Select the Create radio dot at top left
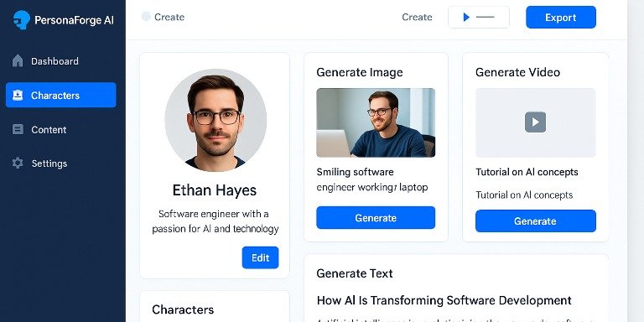The width and height of the screenshot is (644, 322). coord(146,17)
